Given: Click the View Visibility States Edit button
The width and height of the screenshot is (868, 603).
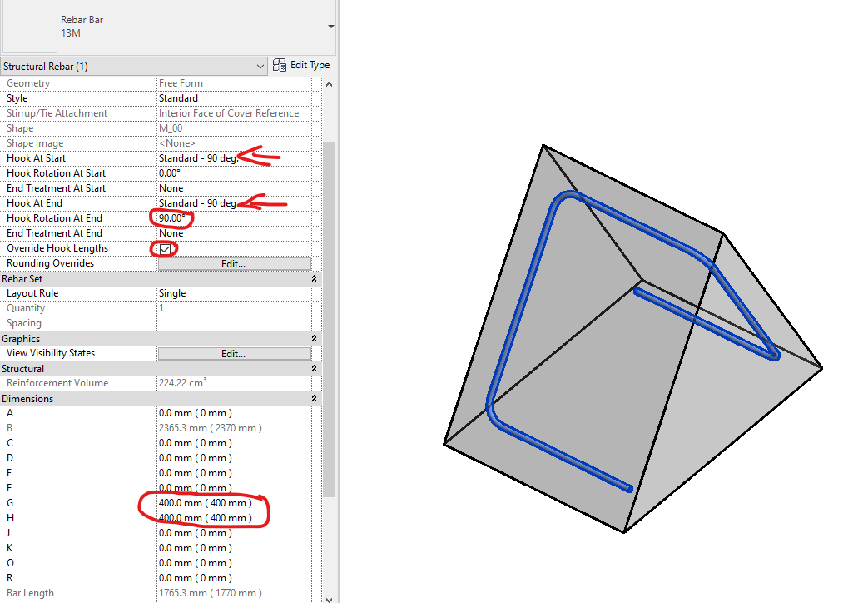Looking at the screenshot, I should 234,354.
